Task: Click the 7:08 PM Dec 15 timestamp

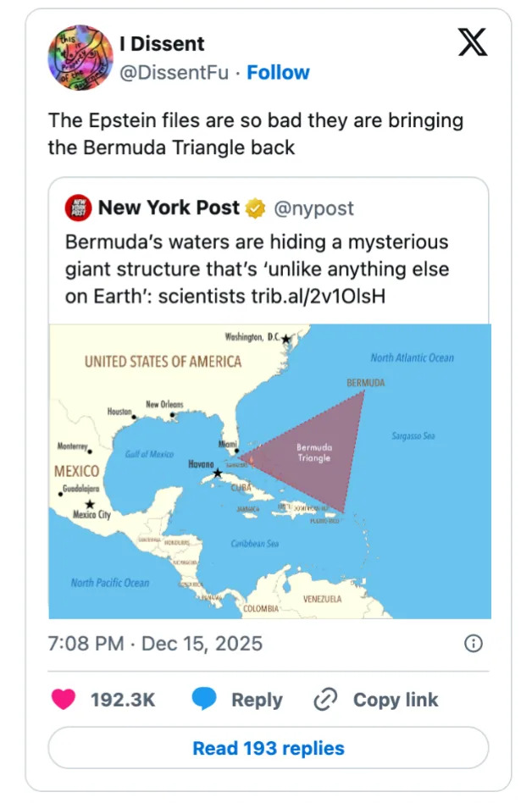Action: (x=155, y=644)
